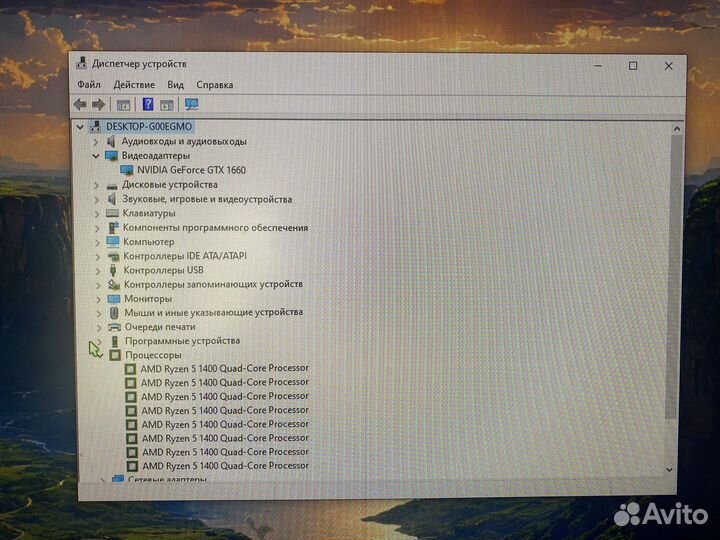Select the Мониторы category label
This screenshot has width=720, height=540.
pos(147,298)
